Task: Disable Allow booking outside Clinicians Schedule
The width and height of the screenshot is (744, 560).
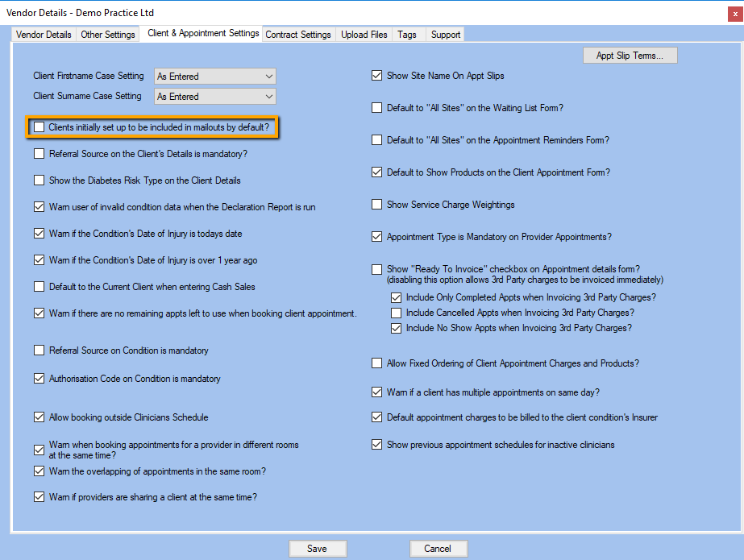Action: (x=39, y=417)
